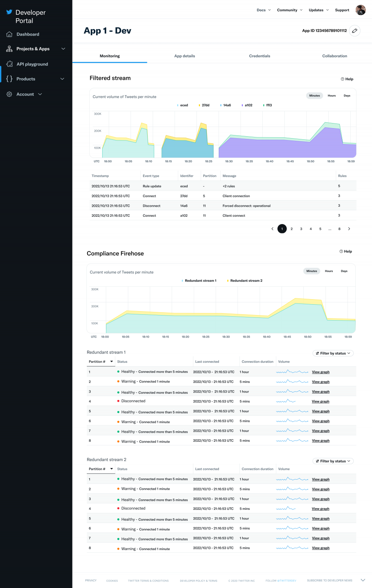Click the API playground puzzle icon
Viewport: 372px width, 588px height.
9,64
